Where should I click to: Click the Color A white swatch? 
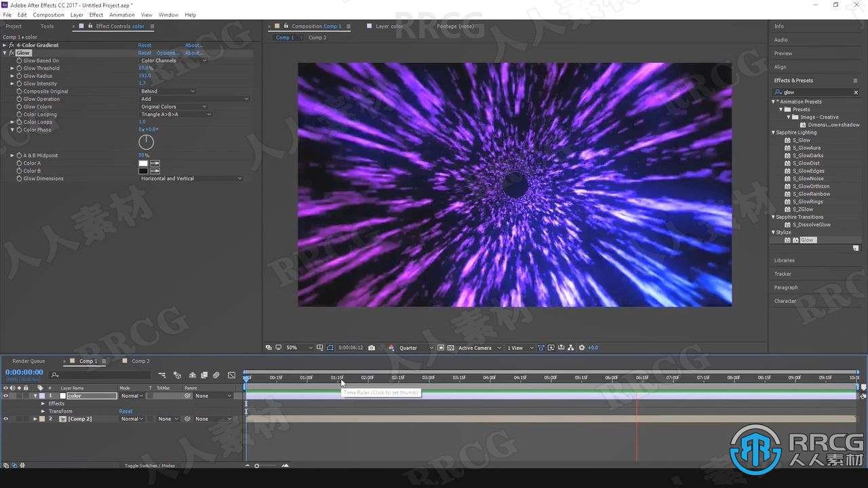(143, 163)
